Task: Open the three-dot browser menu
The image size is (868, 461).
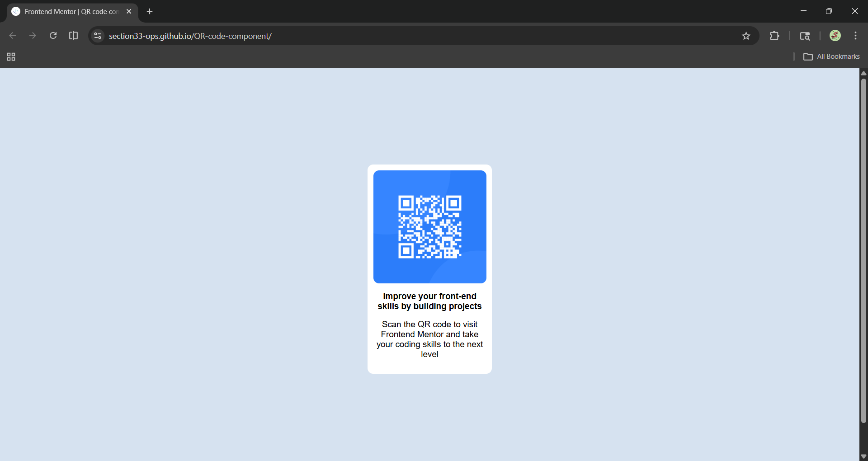Action: pos(856,36)
